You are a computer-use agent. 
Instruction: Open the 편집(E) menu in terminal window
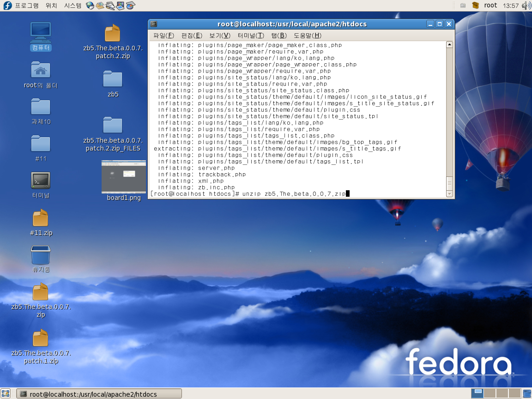[x=192, y=36]
